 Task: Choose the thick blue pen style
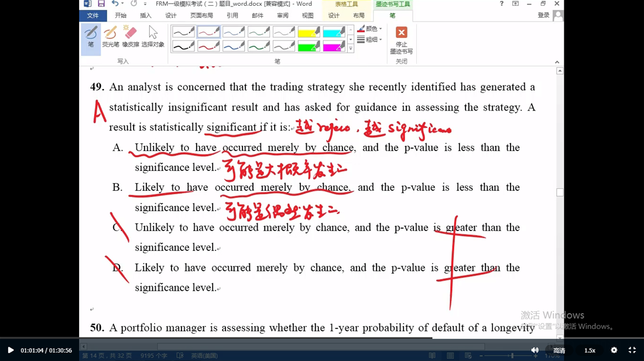tap(233, 46)
